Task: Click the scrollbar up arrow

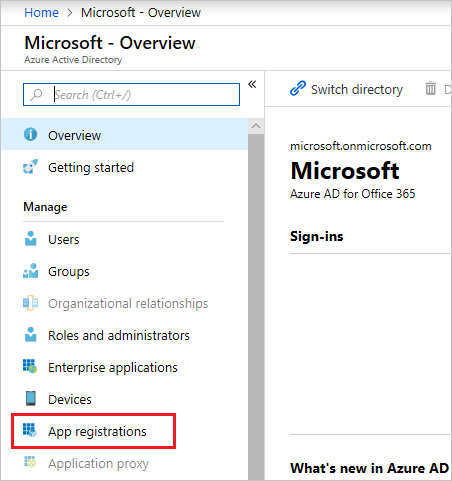Action: [256, 126]
